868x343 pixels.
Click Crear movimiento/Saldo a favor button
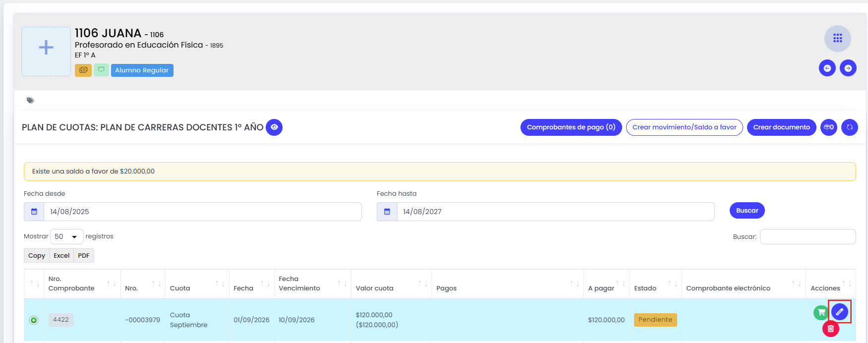click(x=685, y=127)
